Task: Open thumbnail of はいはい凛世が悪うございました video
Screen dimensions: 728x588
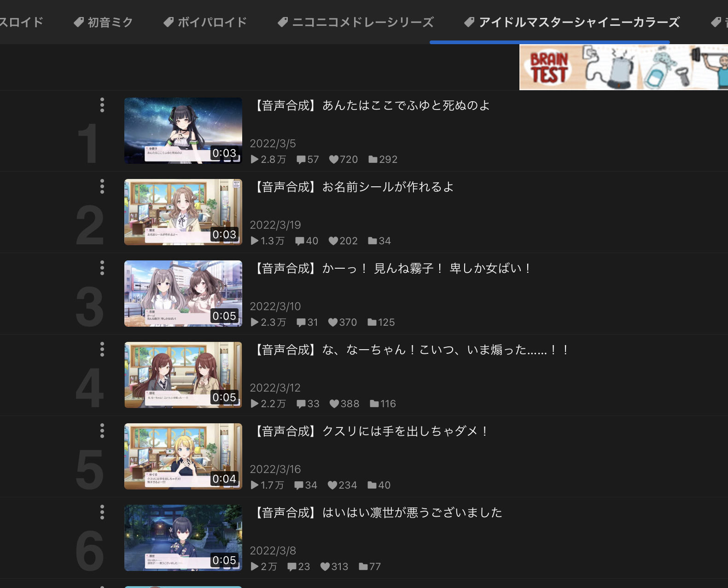Action: (183, 538)
